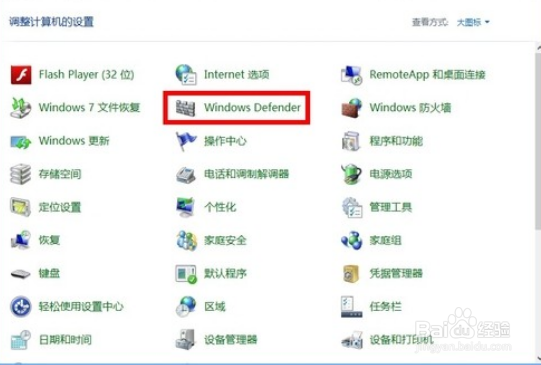Open the 管理工具 gear icon

352,207
